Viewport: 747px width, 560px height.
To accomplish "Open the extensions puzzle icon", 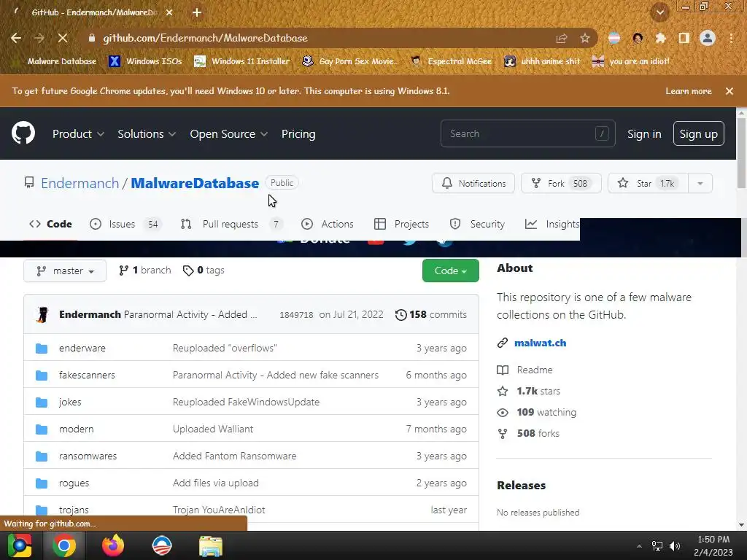I will coord(661,38).
